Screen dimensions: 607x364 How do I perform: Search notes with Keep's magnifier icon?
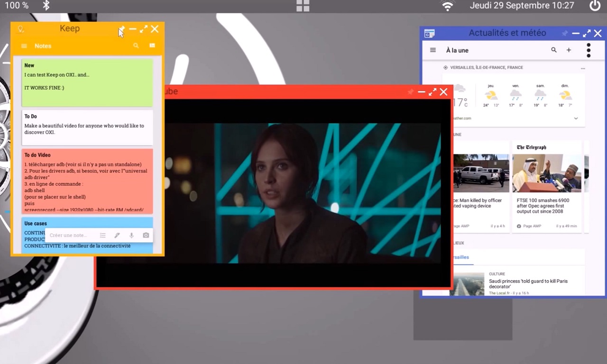pos(136,45)
